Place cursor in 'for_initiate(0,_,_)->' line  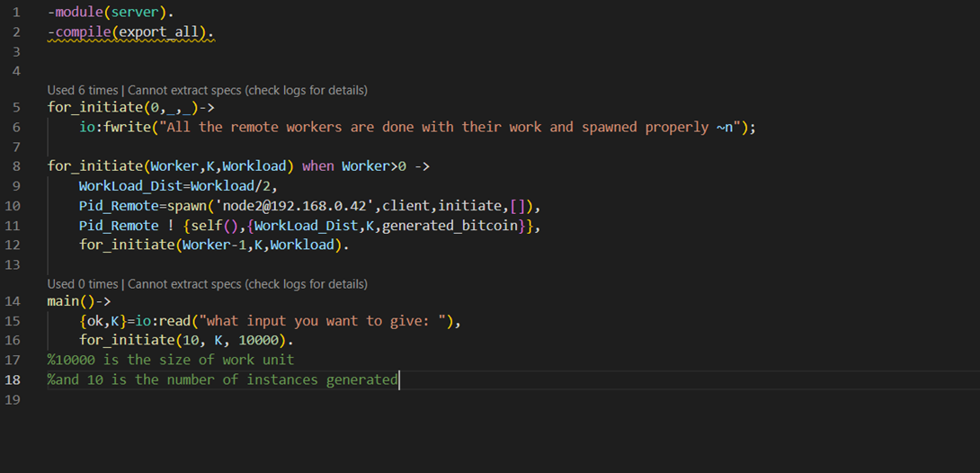click(x=131, y=107)
